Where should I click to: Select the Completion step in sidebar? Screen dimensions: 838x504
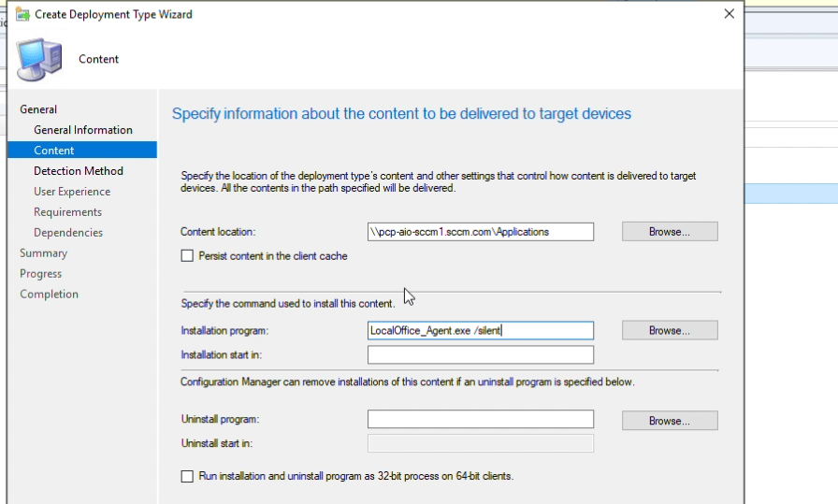[50, 295]
